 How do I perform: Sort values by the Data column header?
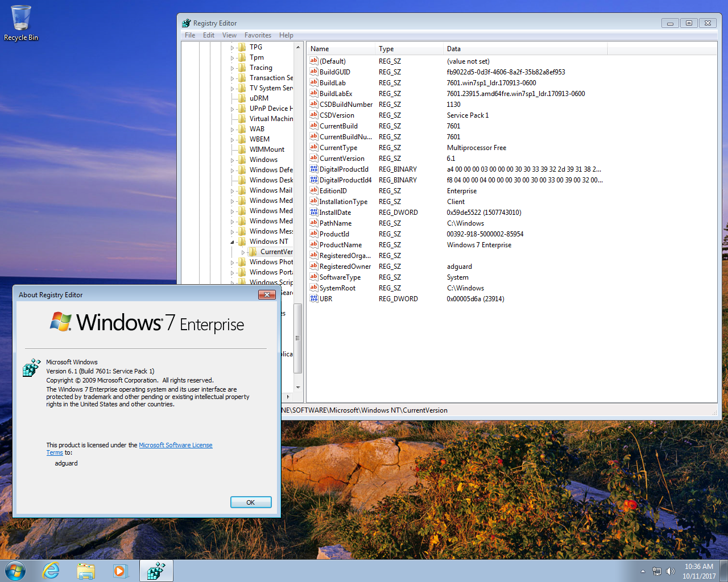pyautogui.click(x=526, y=49)
